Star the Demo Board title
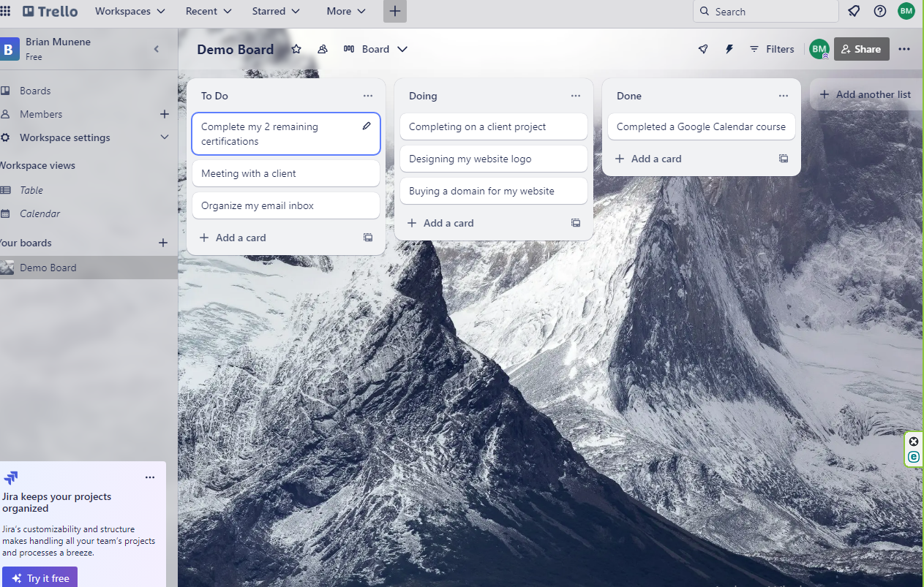The width and height of the screenshot is (924, 587). pos(296,49)
